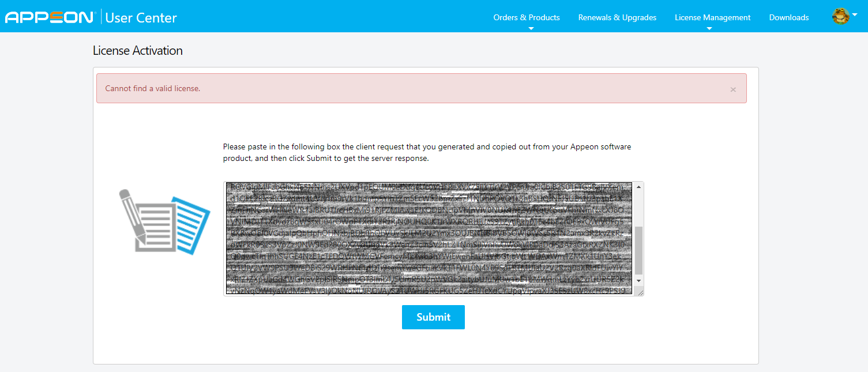Viewport: 868px width, 372px height.
Task: Click the User Center header link
Action: point(141,17)
